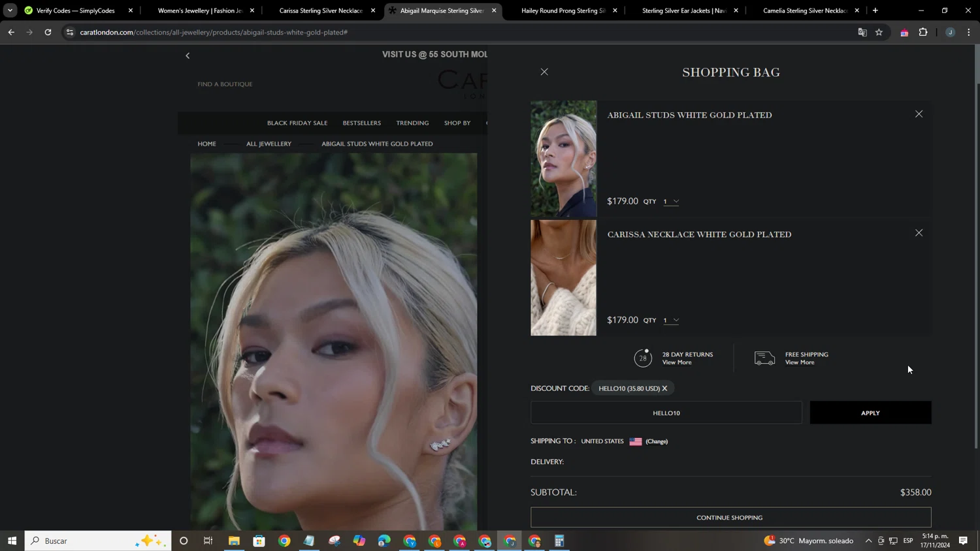Open tab search dropdown
The image size is (980, 551).
coord(10,10)
